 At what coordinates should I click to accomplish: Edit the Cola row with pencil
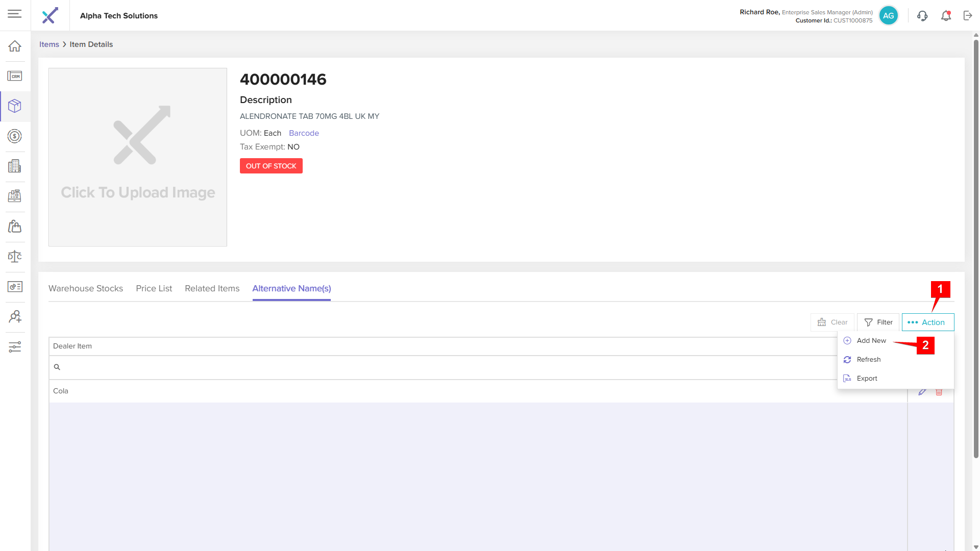[922, 392]
